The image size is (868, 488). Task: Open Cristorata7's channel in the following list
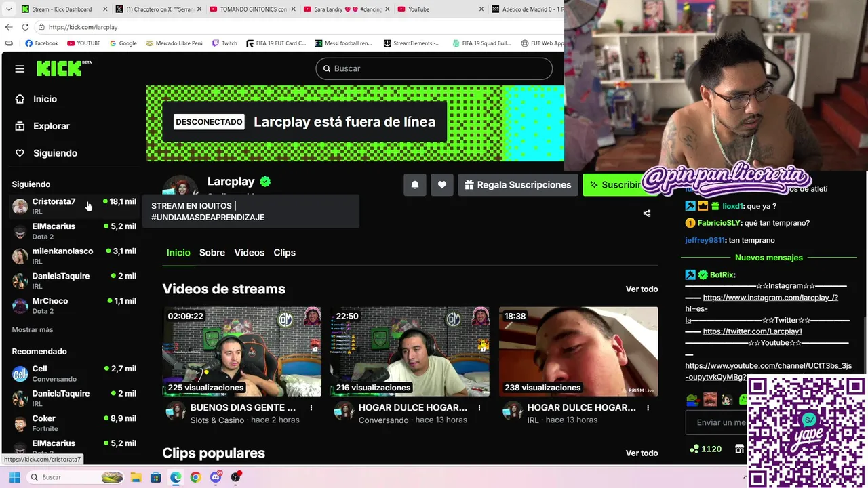(x=74, y=206)
